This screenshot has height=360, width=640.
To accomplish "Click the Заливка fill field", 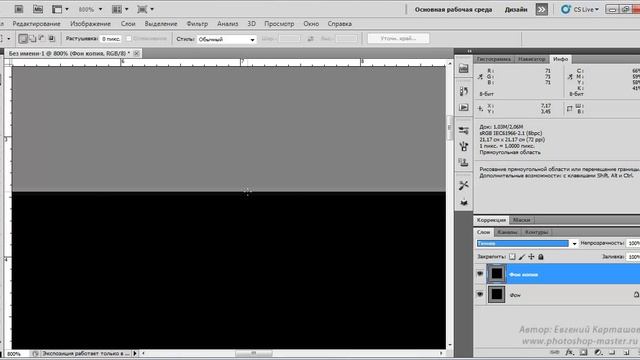I will pos(633,257).
